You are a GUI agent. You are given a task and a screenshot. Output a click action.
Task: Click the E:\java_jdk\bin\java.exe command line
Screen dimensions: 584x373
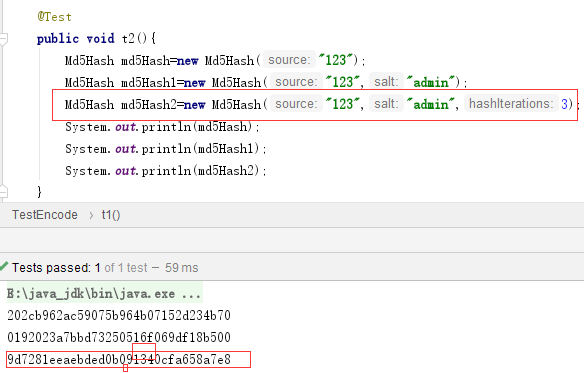coord(105,294)
